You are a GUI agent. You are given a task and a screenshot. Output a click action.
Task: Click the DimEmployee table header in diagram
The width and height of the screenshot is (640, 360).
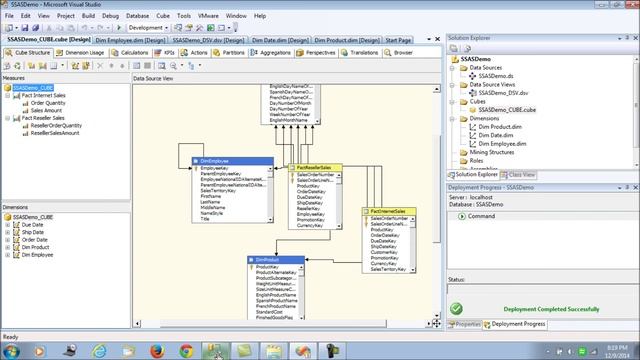pos(233,161)
